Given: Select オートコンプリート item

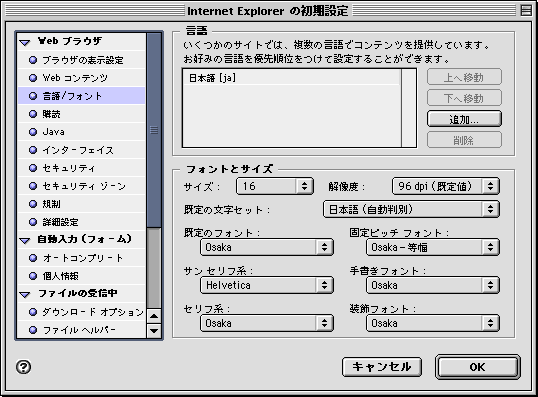Looking at the screenshot, I should pos(82,258).
